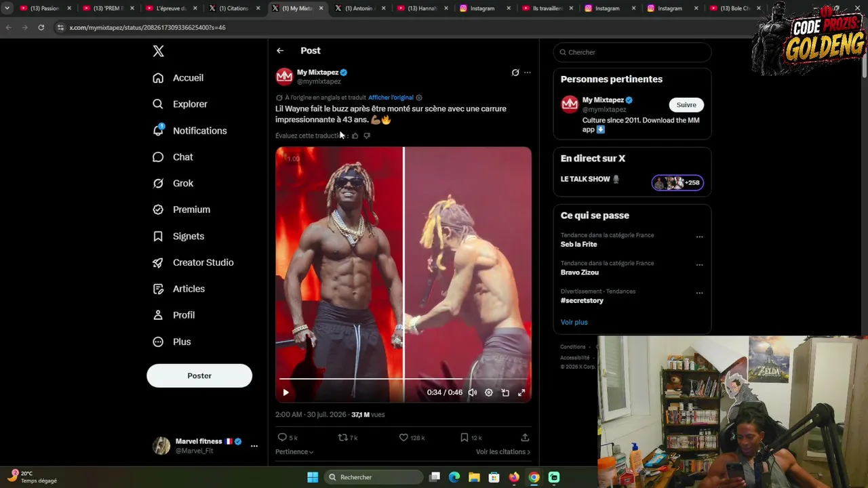Open Profil in the sidebar
The height and width of the screenshot is (488, 868).
[174, 316]
